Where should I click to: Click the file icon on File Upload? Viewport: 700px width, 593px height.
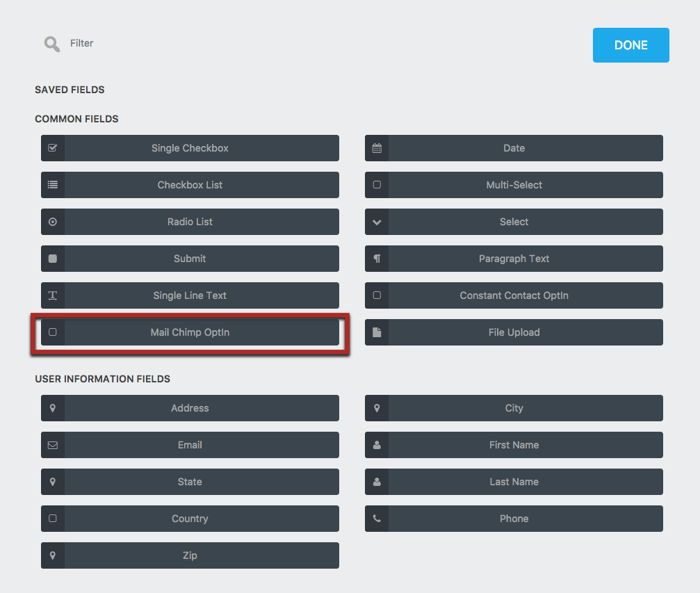point(377,332)
